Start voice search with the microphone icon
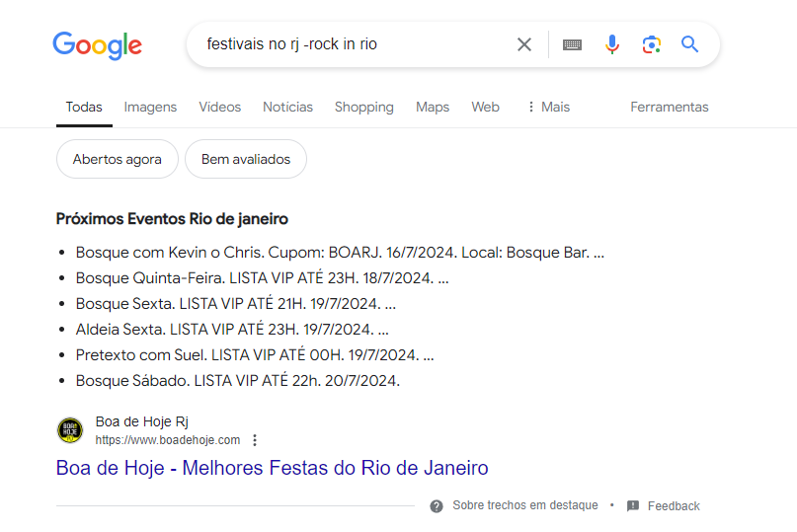Viewport: 797px width, 532px height. [612, 44]
